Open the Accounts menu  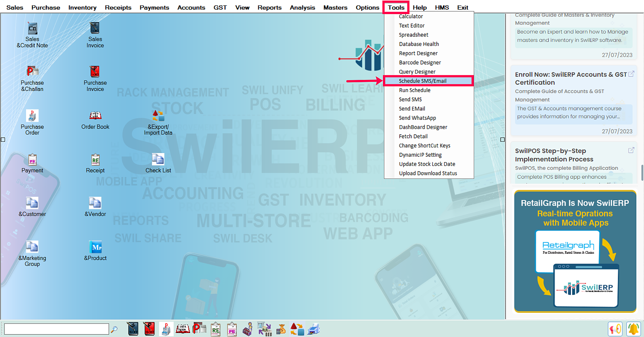[191, 7]
